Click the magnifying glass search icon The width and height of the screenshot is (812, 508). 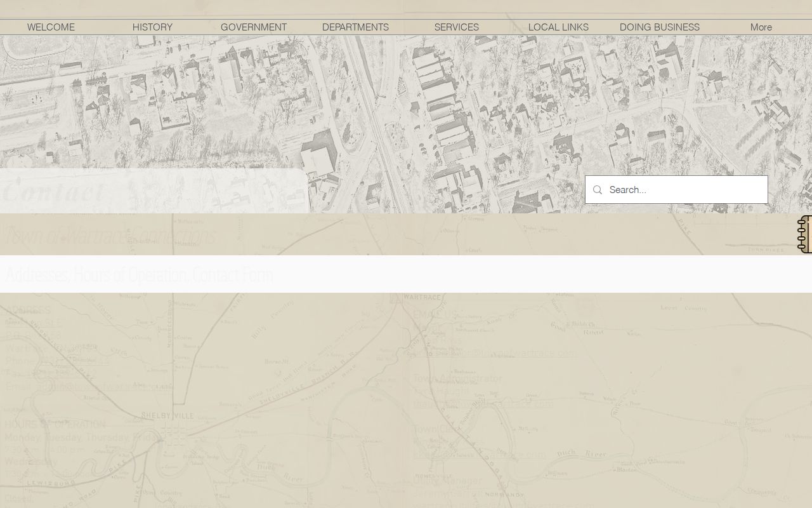(x=597, y=190)
